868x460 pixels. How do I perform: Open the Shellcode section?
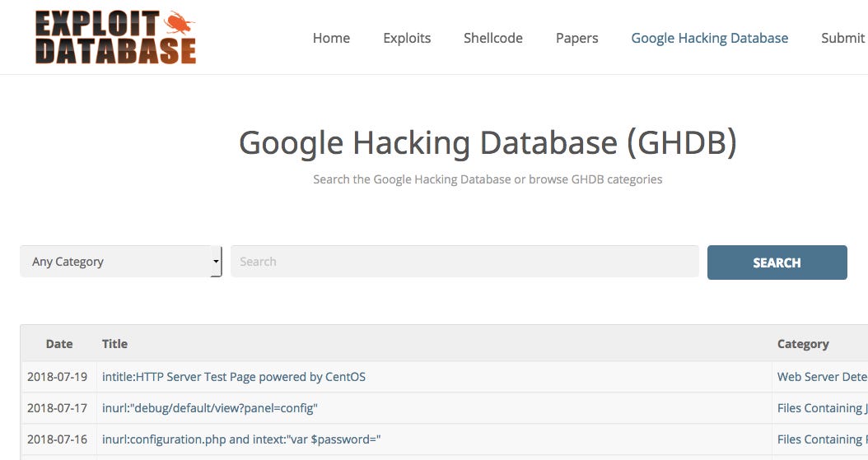[x=492, y=38]
